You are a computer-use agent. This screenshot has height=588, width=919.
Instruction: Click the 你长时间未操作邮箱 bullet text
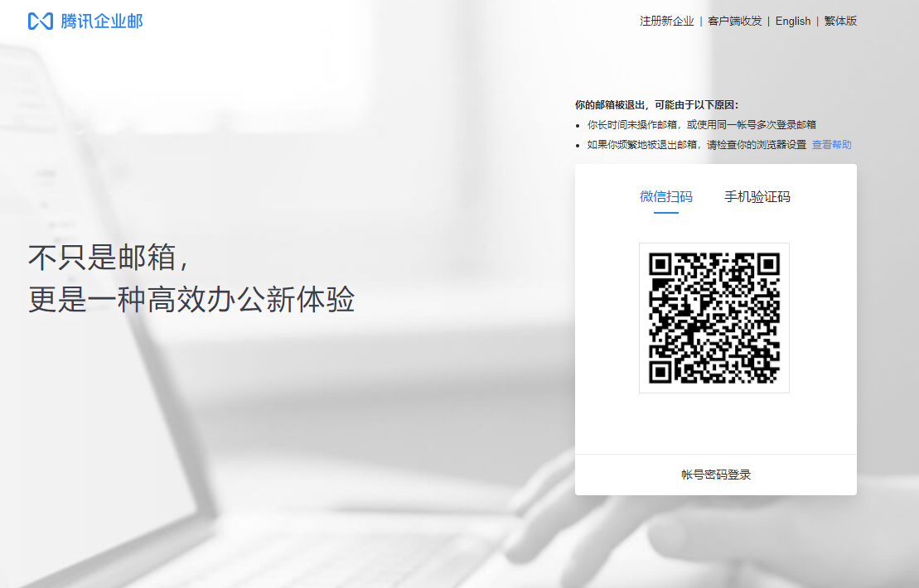[x=701, y=125]
